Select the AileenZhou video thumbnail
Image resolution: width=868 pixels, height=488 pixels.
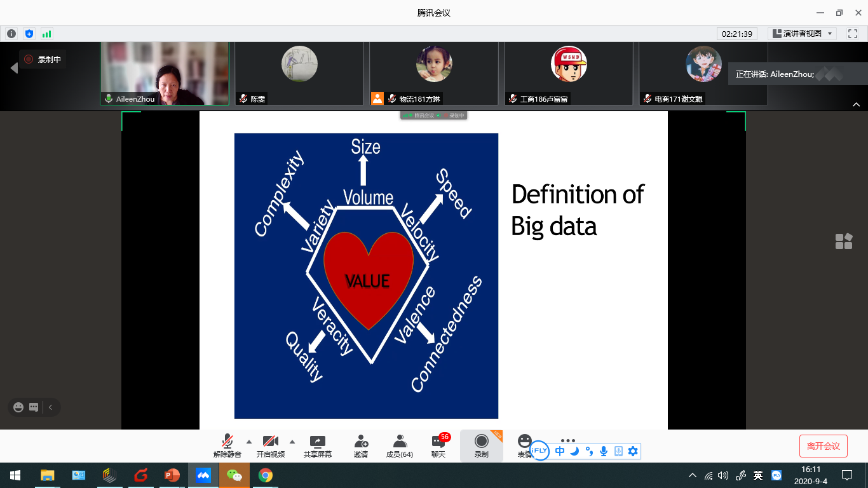tap(165, 73)
